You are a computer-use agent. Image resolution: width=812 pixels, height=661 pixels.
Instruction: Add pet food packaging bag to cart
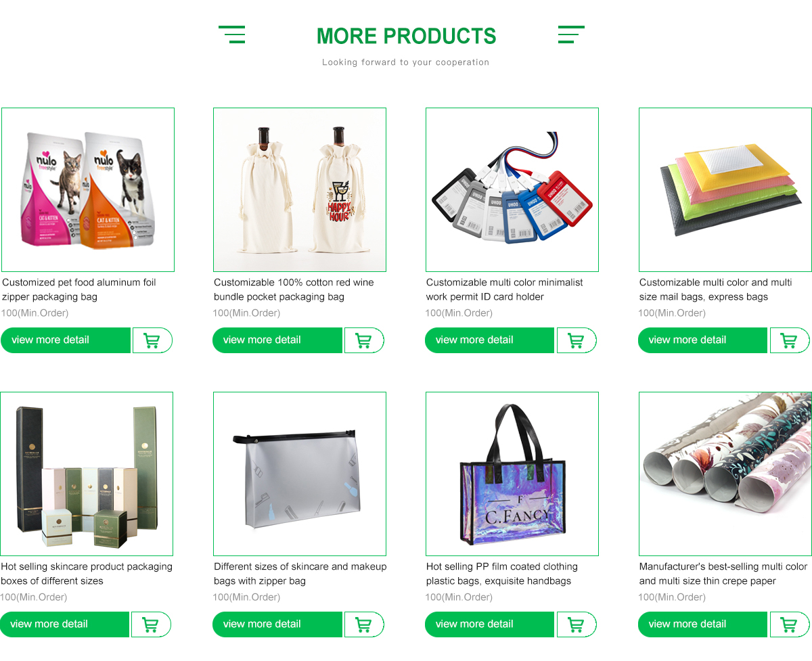coord(152,340)
